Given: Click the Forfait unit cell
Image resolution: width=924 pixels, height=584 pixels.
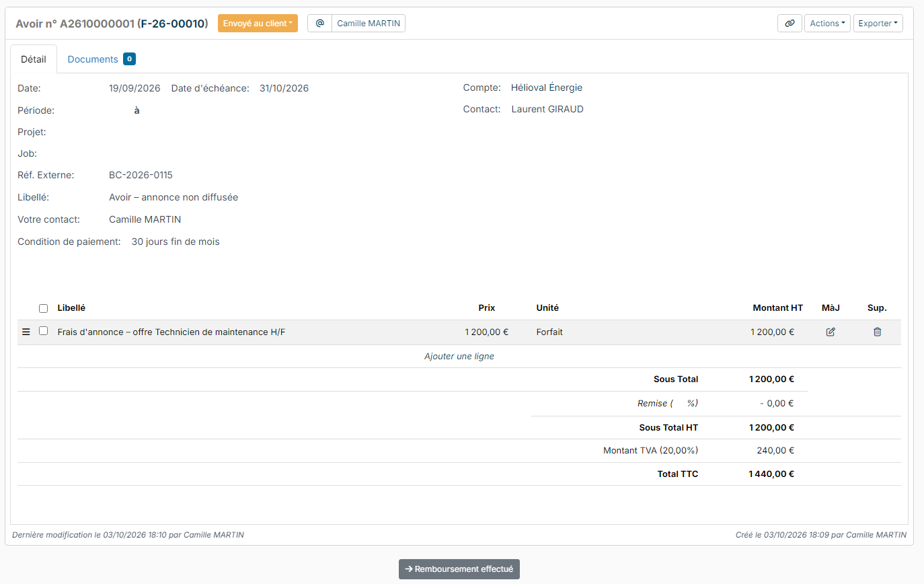Looking at the screenshot, I should point(549,332).
